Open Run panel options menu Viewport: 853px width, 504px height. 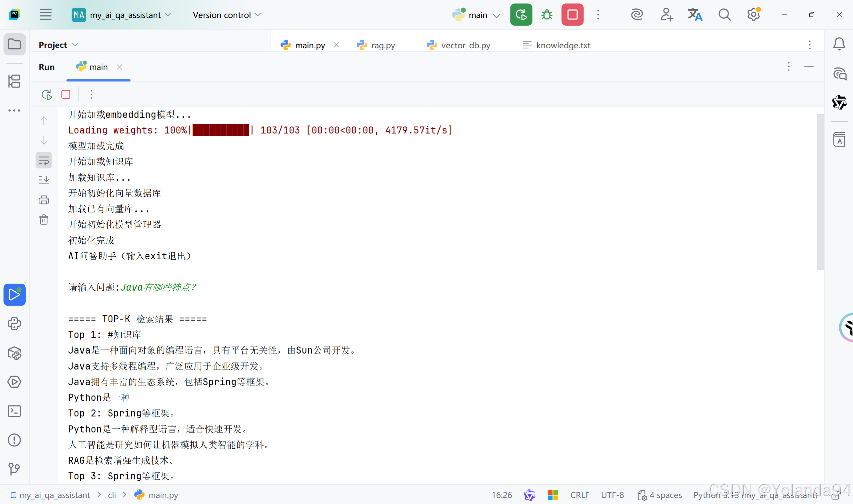789,67
